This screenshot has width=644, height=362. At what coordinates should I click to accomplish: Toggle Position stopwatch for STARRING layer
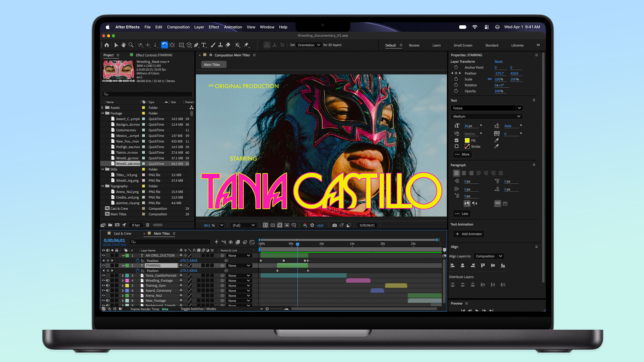click(x=138, y=271)
